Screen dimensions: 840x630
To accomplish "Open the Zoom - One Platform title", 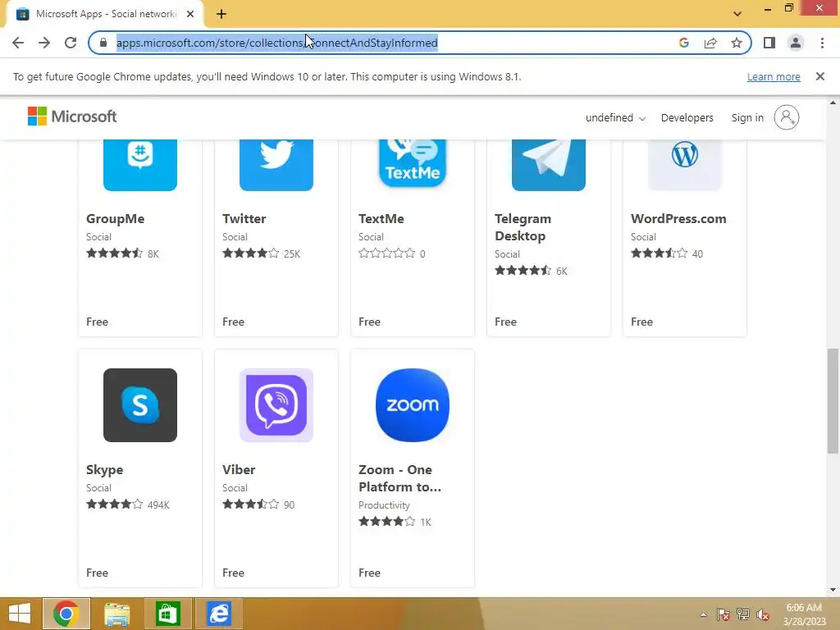I will [399, 478].
